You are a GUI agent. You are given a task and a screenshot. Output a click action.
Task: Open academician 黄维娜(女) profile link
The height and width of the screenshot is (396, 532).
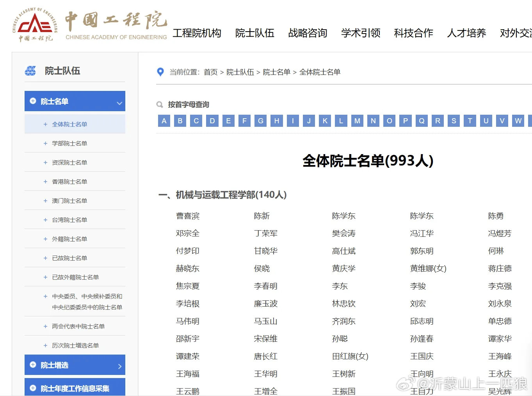pos(428,269)
